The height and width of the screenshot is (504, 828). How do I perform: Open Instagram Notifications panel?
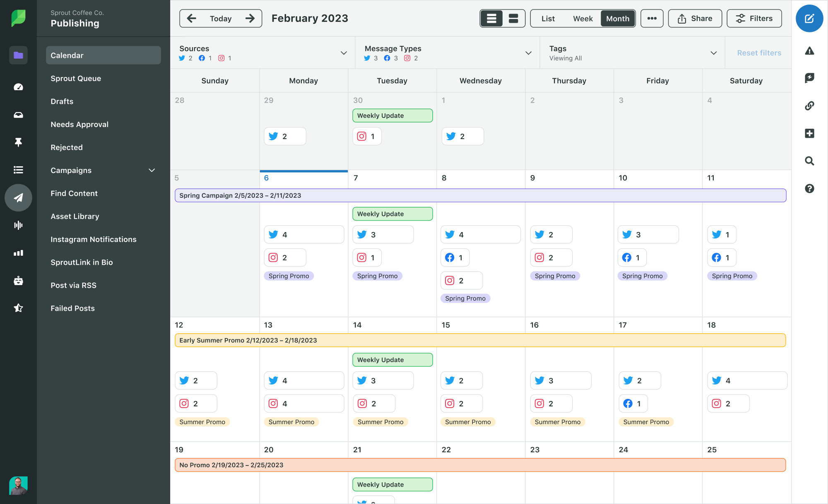pyautogui.click(x=94, y=239)
